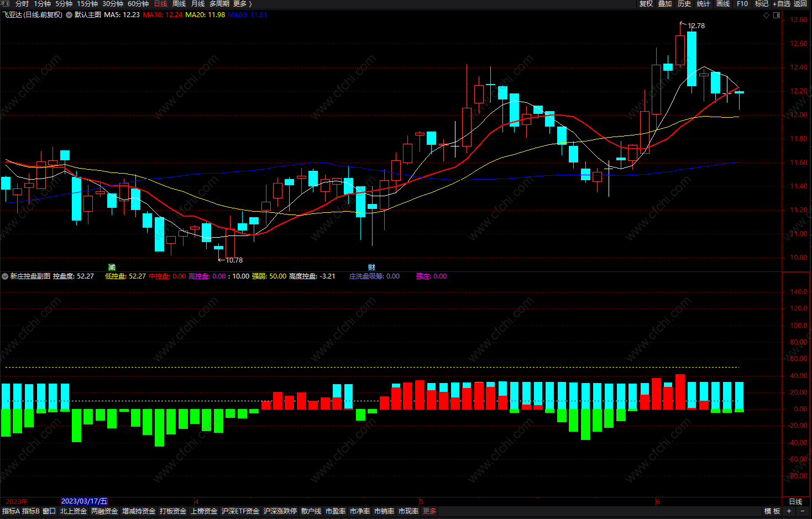Select the 30分钟 period tab
This screenshot has width=812, height=519.
113,4
